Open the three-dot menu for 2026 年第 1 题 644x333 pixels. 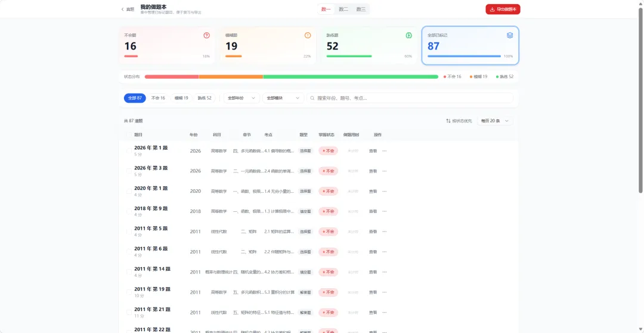click(385, 151)
